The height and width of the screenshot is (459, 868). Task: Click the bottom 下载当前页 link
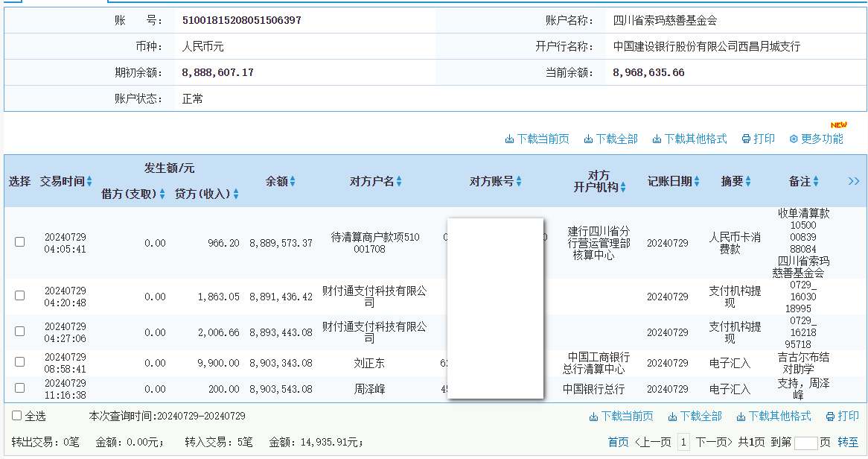coord(628,417)
